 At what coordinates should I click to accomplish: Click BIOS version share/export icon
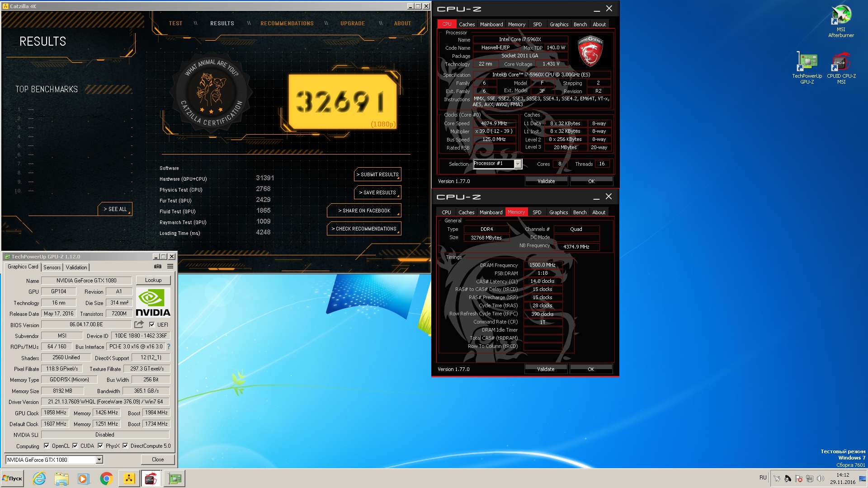tap(139, 324)
